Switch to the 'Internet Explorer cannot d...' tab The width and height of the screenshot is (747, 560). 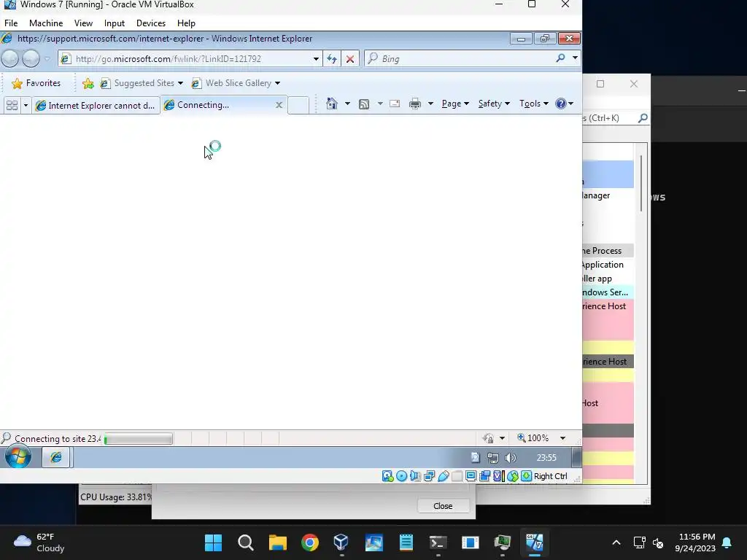tap(96, 105)
